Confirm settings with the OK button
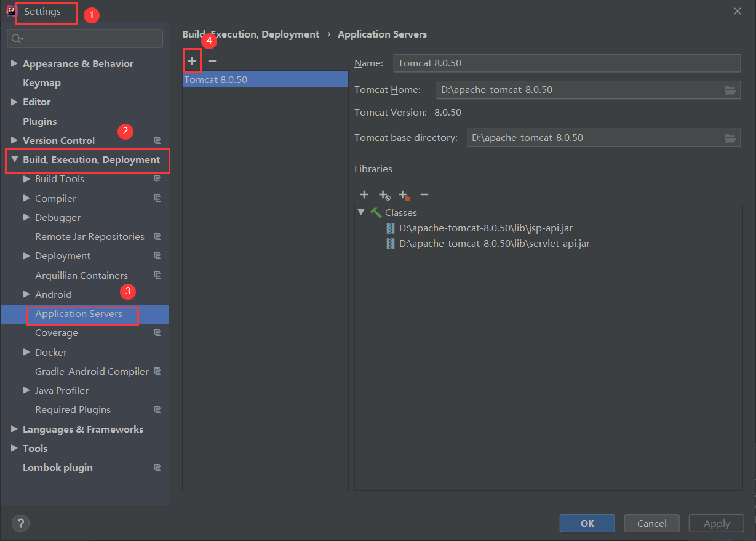Viewport: 756px width, 541px height. [587, 523]
